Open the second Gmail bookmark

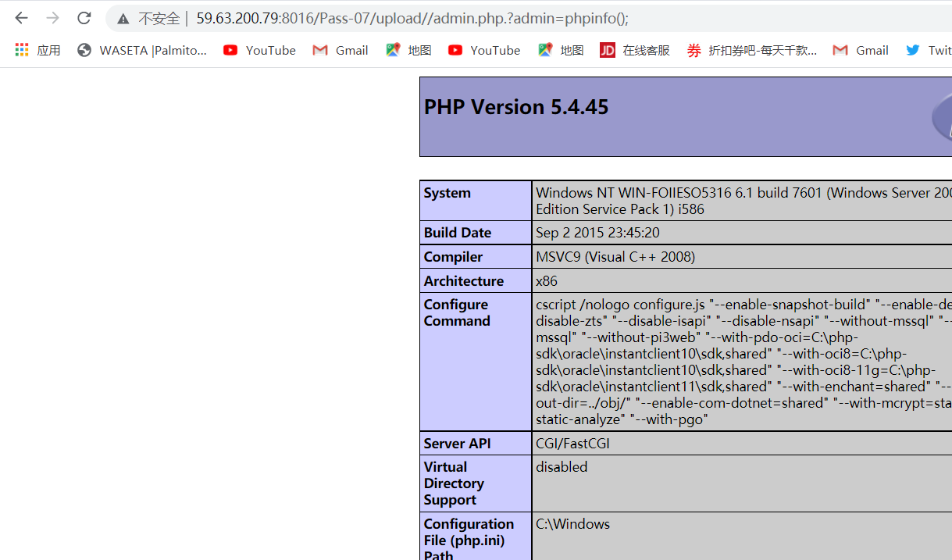861,50
